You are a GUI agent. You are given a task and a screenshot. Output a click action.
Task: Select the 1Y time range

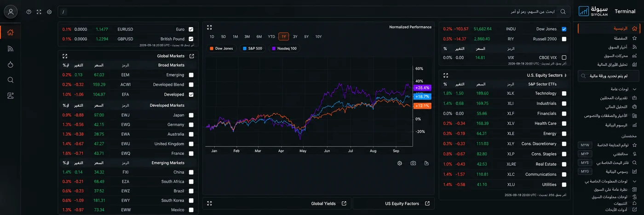284,37
